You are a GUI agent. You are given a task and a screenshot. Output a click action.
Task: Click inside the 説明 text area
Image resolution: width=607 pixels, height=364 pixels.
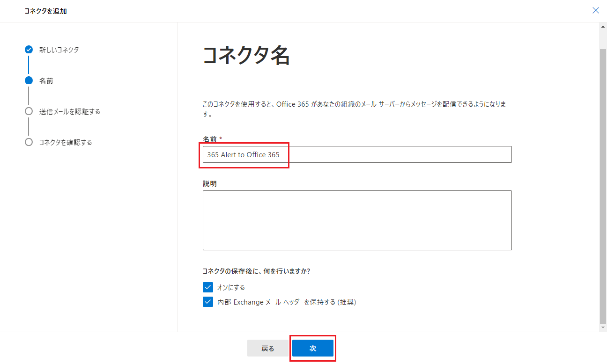pos(357,220)
